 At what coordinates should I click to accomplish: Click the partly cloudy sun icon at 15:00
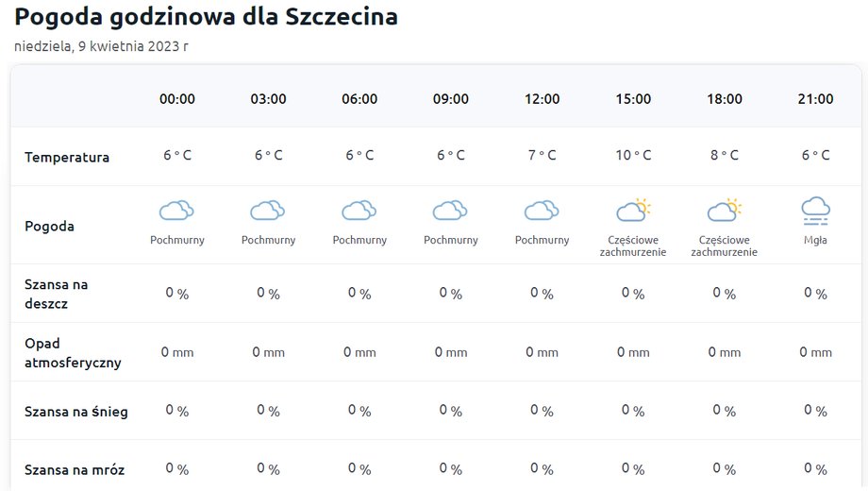633,210
